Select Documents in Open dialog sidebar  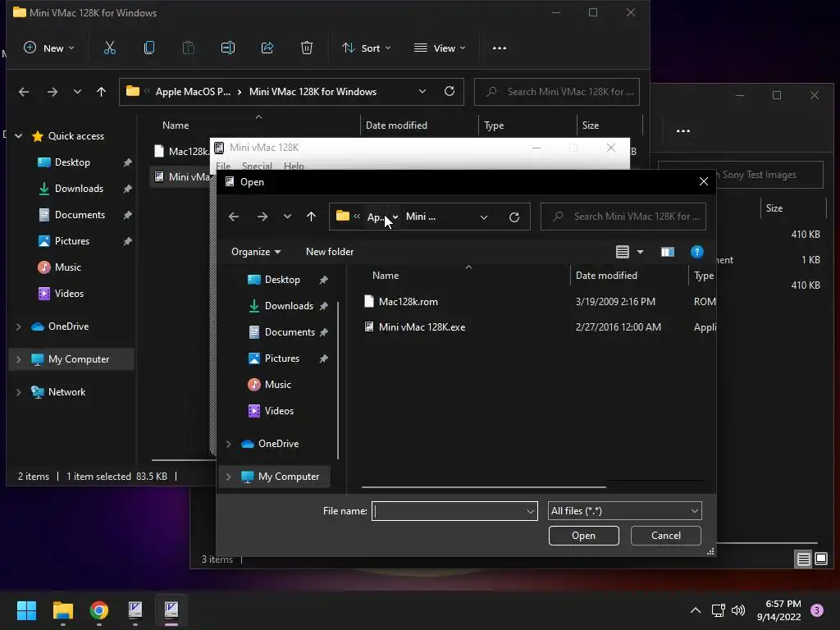[290, 332]
